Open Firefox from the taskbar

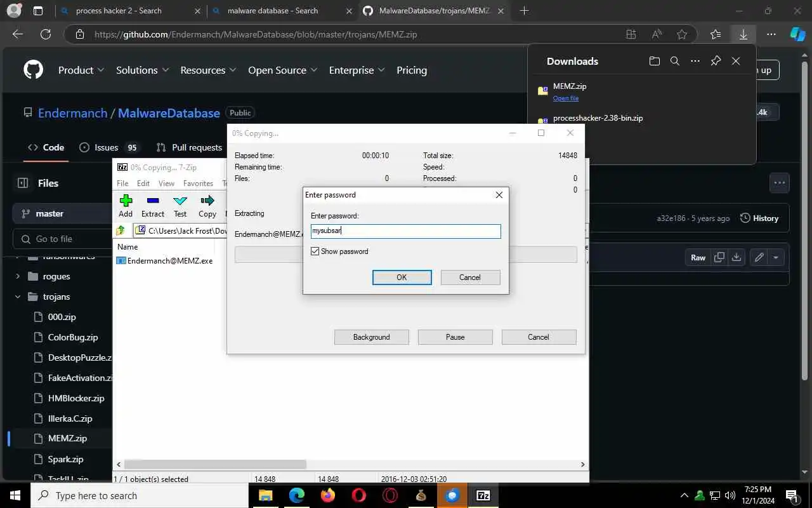click(x=328, y=495)
